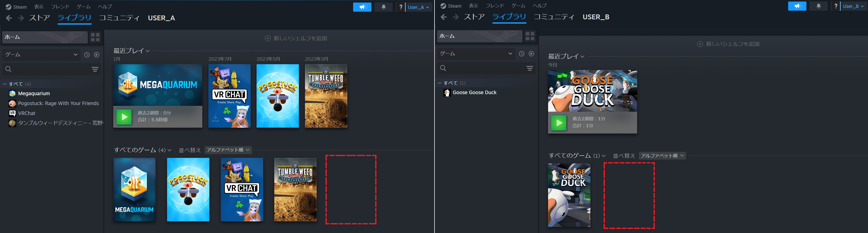
Task: Open the ゲーム filter dropdown in USER_B window
Action: click(476, 54)
